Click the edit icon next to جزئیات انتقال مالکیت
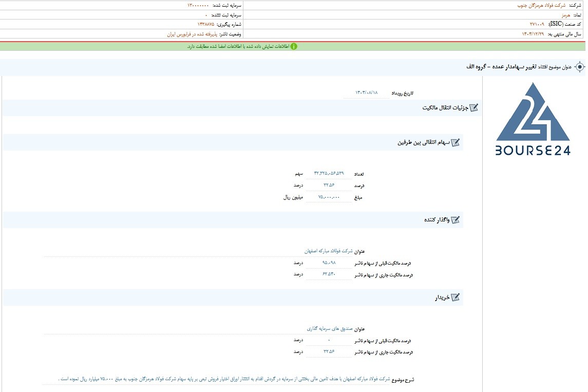Screen dimensions: 588x392 click(x=474, y=108)
